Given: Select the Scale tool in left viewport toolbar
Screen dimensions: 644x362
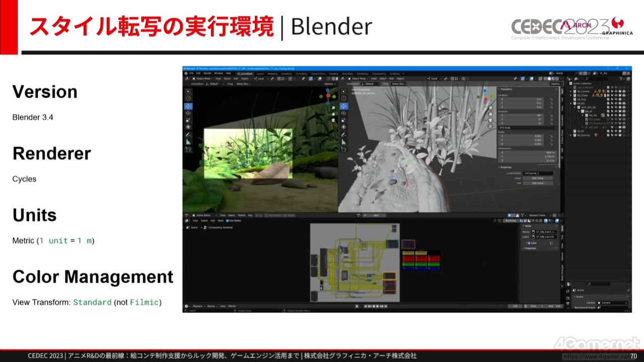Looking at the screenshot, I should 188,120.
